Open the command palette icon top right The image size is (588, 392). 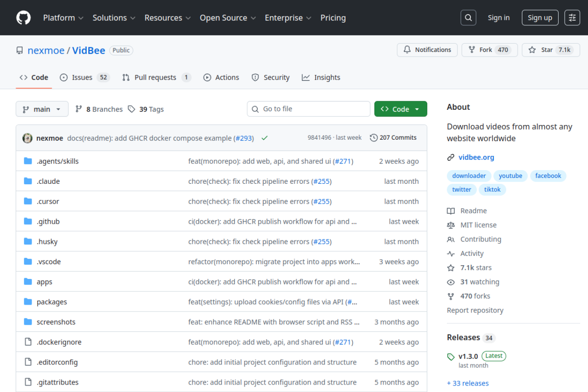[x=572, y=17]
